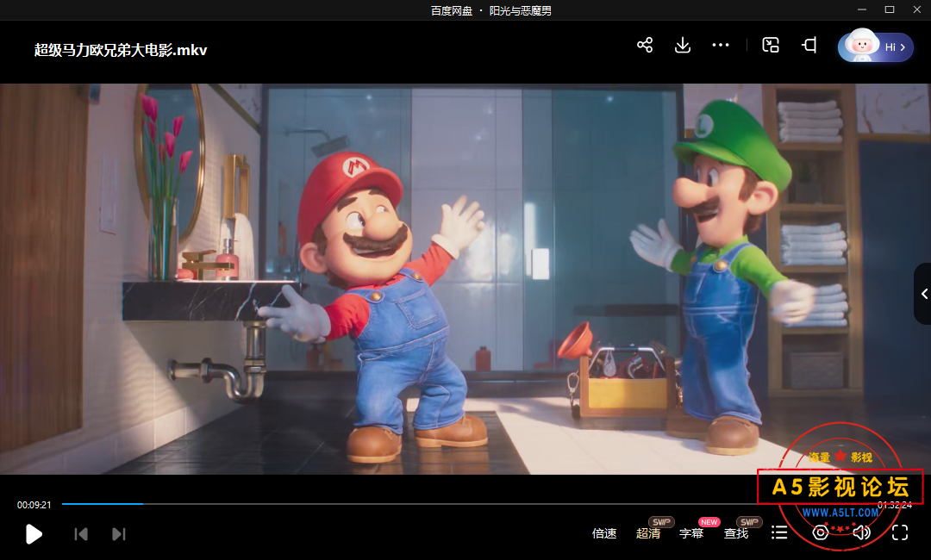Screen dimensions: 931x560
Task: Open the 查找 search-in-video feature
Action: pyautogui.click(x=736, y=533)
